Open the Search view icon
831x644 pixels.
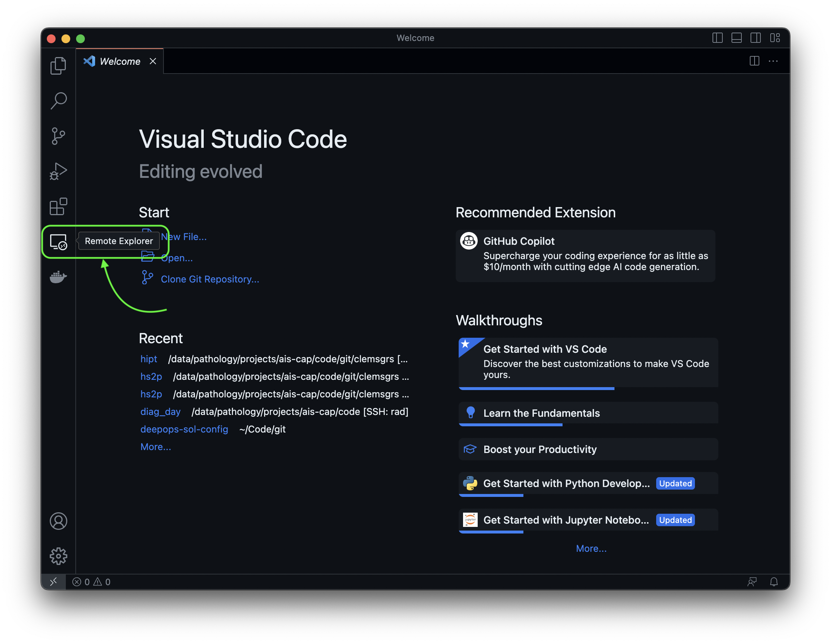(x=58, y=101)
